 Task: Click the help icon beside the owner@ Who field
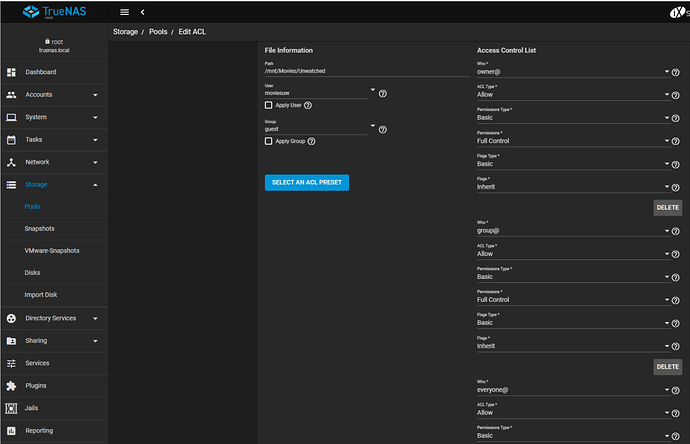click(x=675, y=72)
